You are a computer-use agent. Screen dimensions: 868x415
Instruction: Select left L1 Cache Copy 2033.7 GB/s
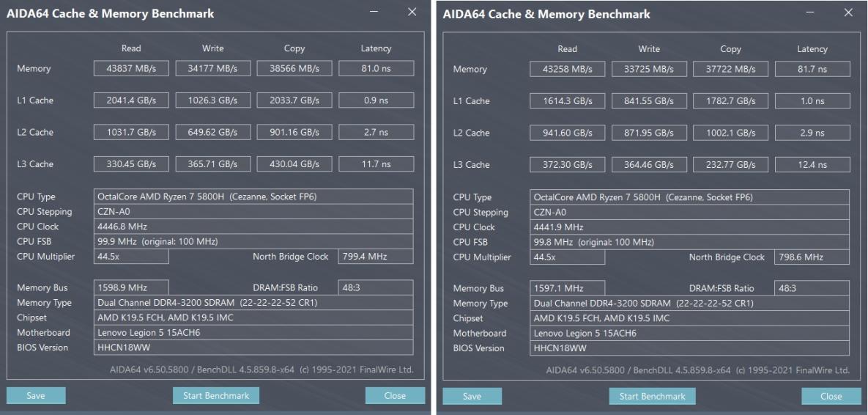point(294,100)
